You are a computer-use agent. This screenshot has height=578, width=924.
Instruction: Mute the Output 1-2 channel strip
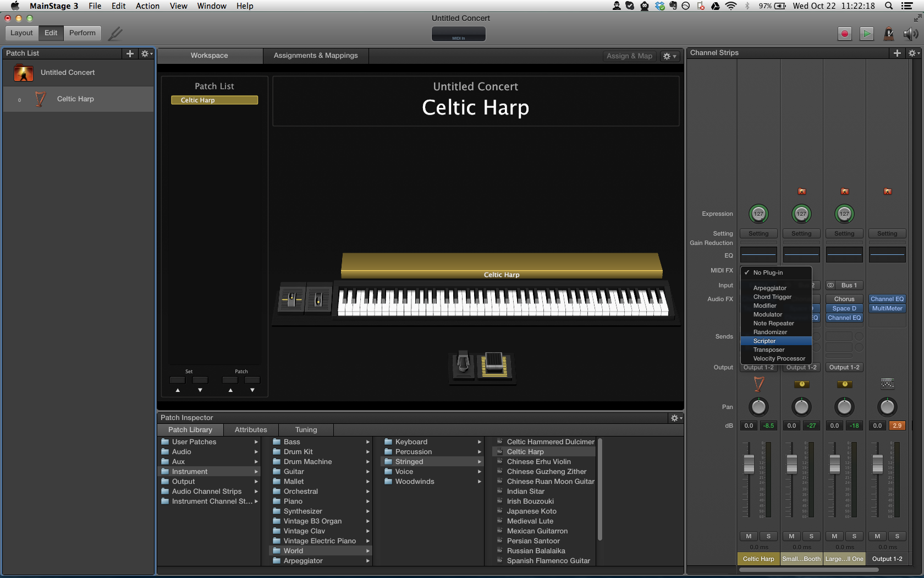[x=877, y=536]
